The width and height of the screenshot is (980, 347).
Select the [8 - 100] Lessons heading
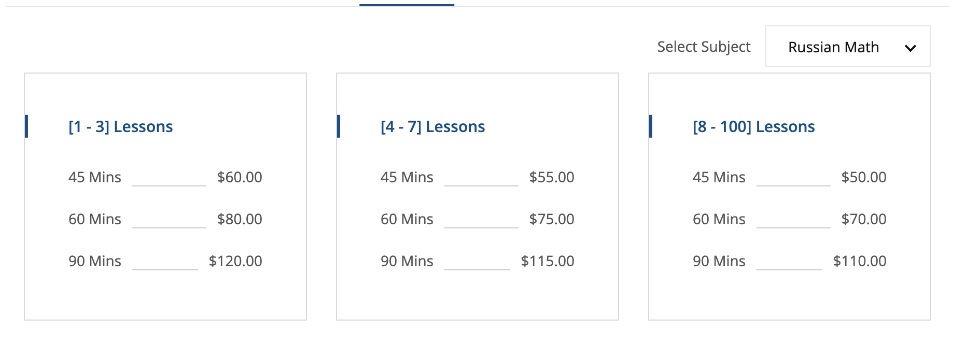[x=754, y=126]
